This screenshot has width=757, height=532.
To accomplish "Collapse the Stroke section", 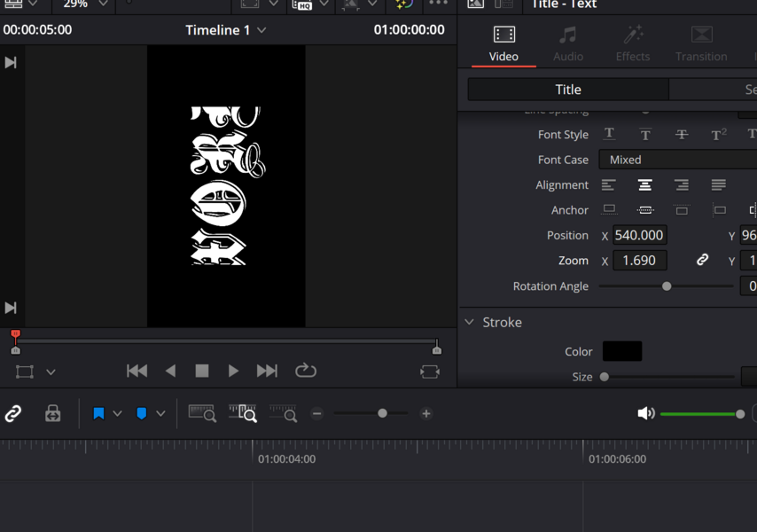I will 470,323.
